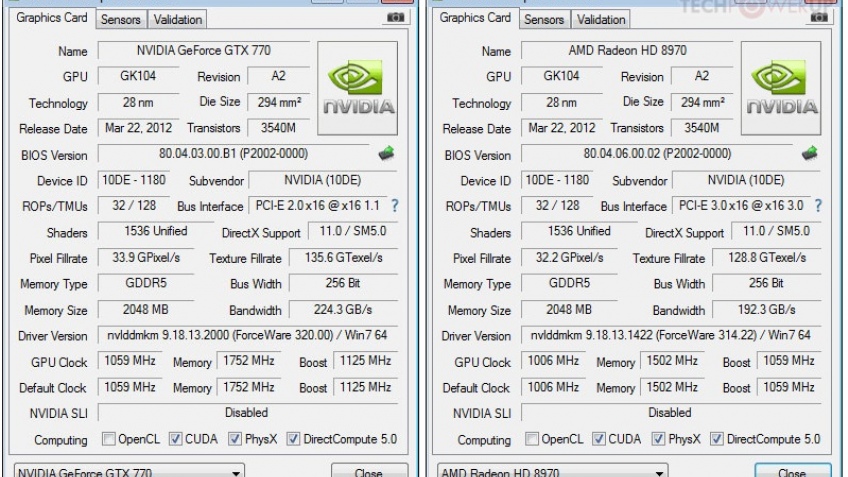Click Driver Version field with ForceWare 320.00
The width and height of the screenshot is (848, 477).
(248, 335)
